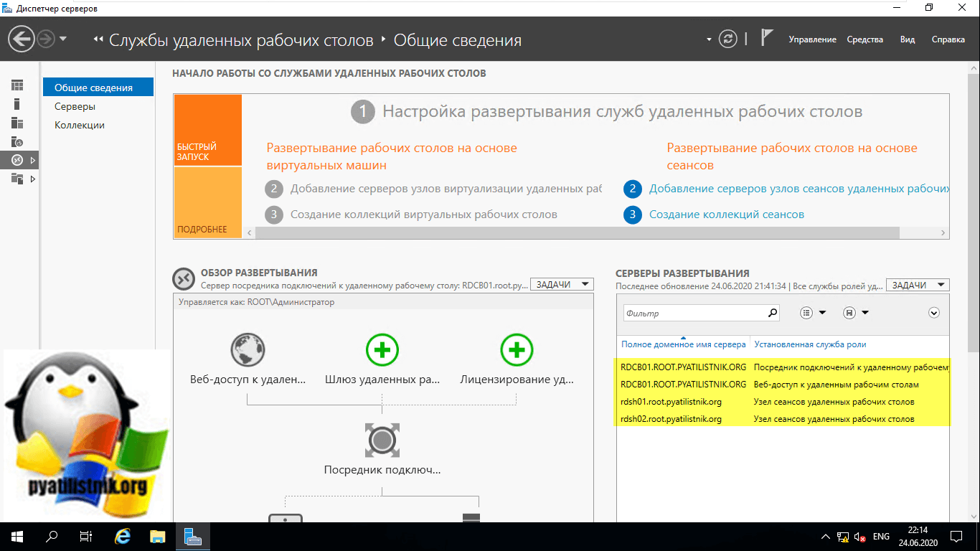This screenshot has height=551, width=980.
Task: Click the Фильтр search input field
Action: [693, 313]
